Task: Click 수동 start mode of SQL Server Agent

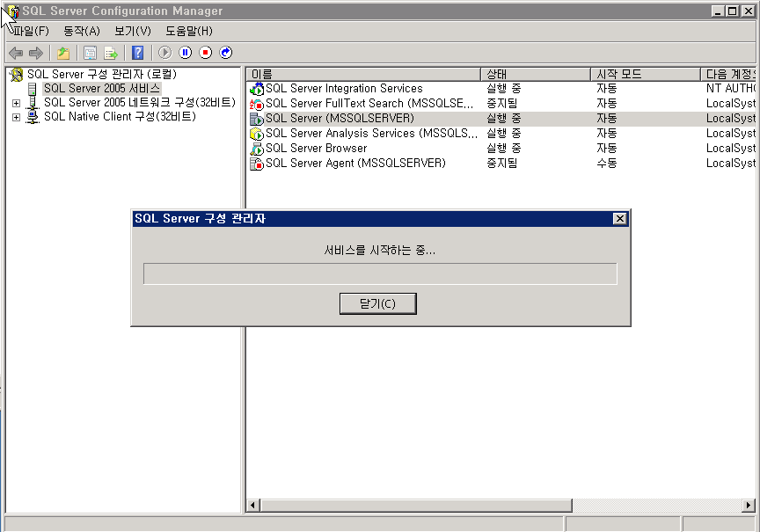Action: (x=607, y=164)
